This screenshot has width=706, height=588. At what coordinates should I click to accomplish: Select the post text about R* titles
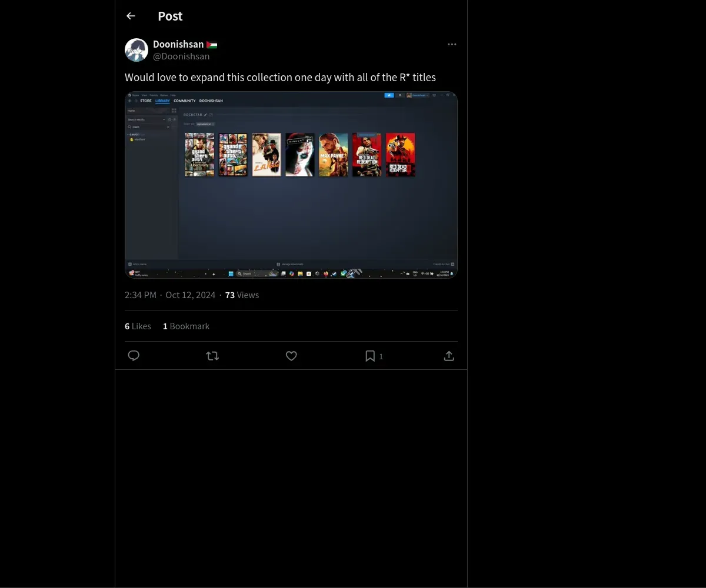point(280,78)
